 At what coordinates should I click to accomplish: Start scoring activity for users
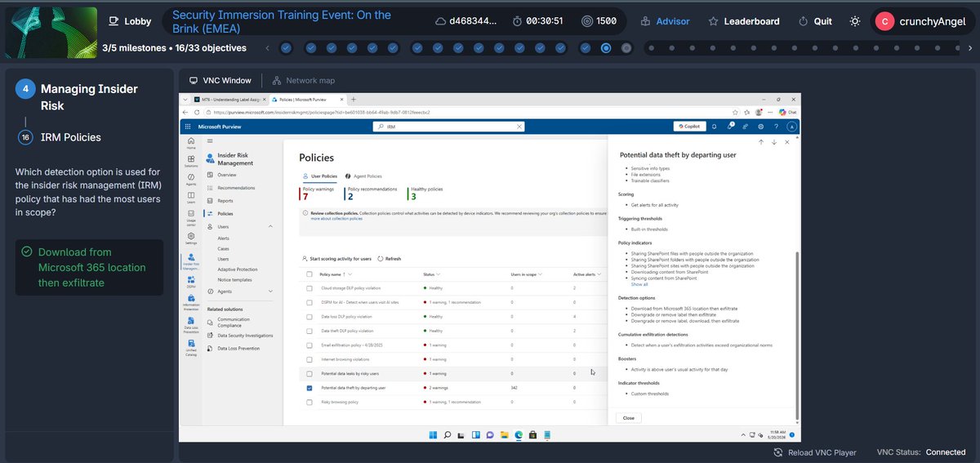[x=336, y=258]
